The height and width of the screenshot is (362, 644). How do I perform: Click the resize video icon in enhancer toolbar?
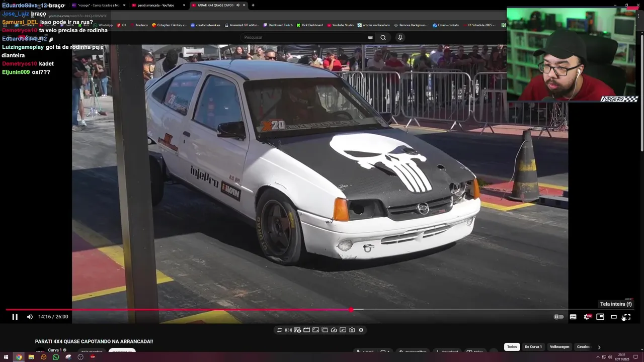(315, 330)
